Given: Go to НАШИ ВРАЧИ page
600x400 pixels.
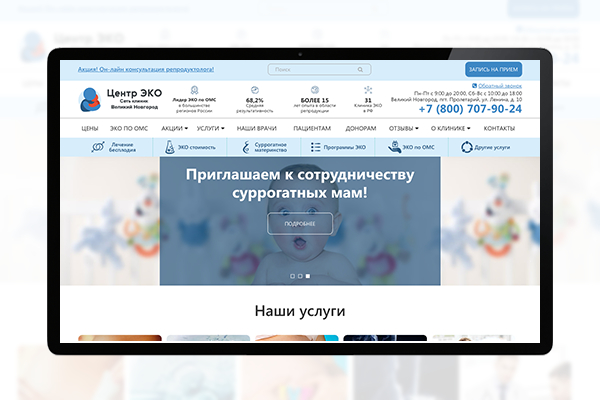Looking at the screenshot, I should pyautogui.click(x=256, y=128).
